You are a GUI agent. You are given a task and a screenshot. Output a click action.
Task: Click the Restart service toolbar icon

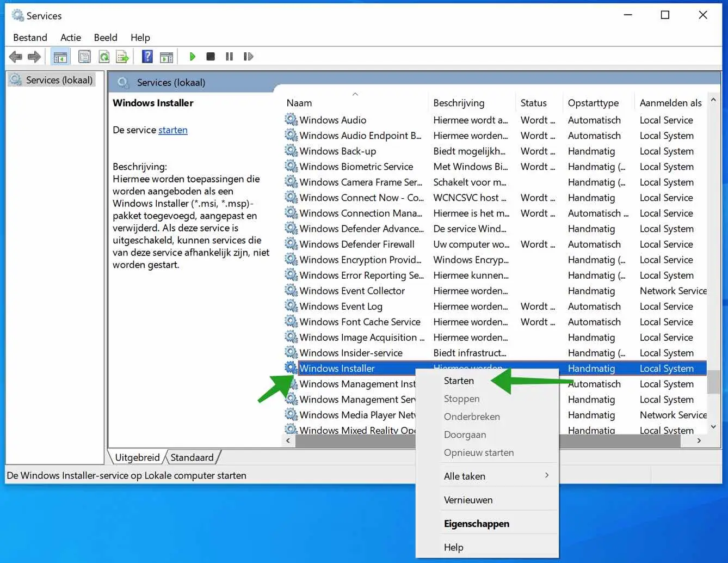248,57
